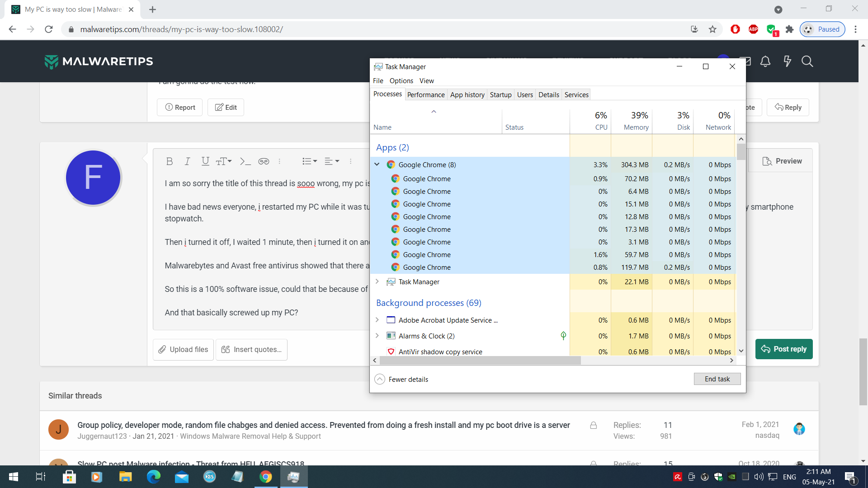Viewport: 868px width, 488px height.
Task: Click the Post reply button
Action: point(783,349)
